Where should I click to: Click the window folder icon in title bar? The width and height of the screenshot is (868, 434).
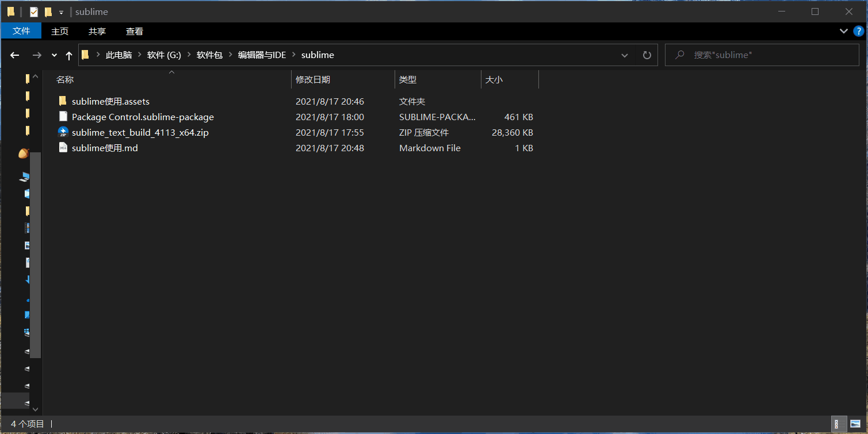click(10, 11)
